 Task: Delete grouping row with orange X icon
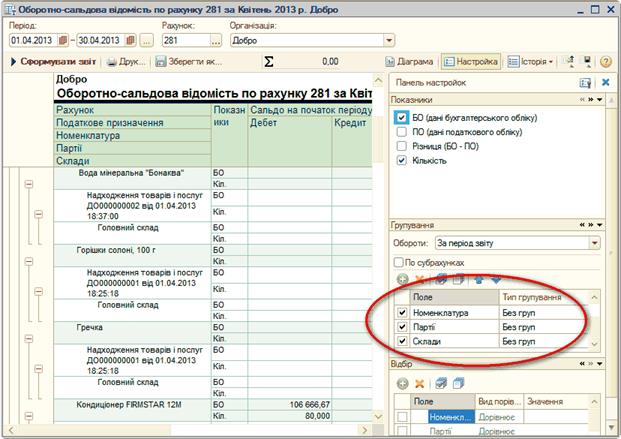[420, 279]
